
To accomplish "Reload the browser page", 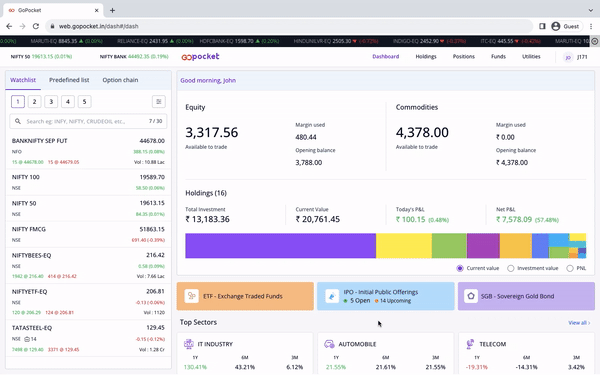I will [x=36, y=26].
